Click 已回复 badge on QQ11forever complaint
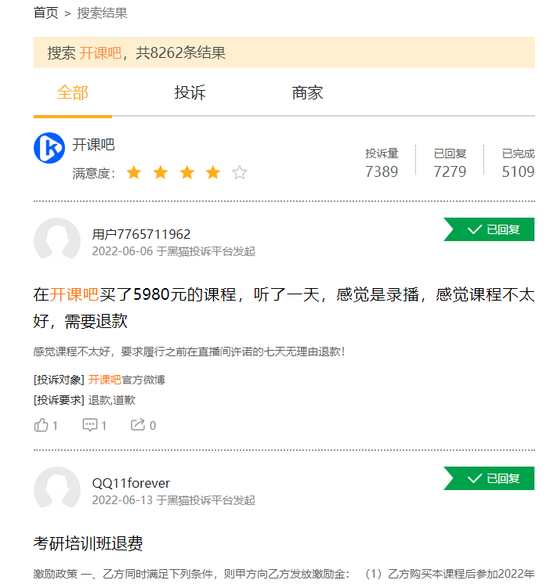This screenshot has height=584, width=550. tap(489, 478)
